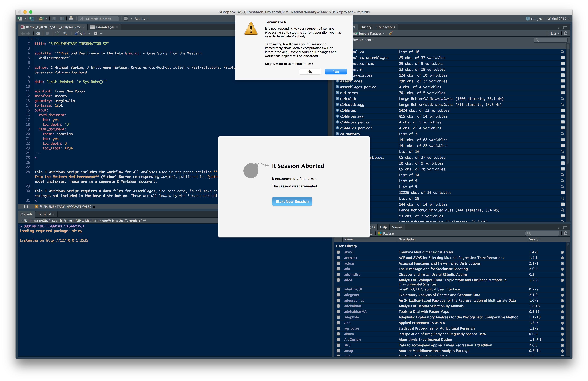Refresh the Environment pane
This screenshot has height=381, width=588.
(566, 33)
